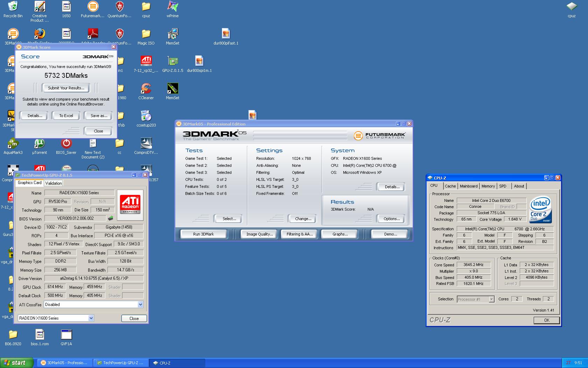Open the About tab in CPU-Z
This screenshot has width=588, height=368.
tap(519, 186)
